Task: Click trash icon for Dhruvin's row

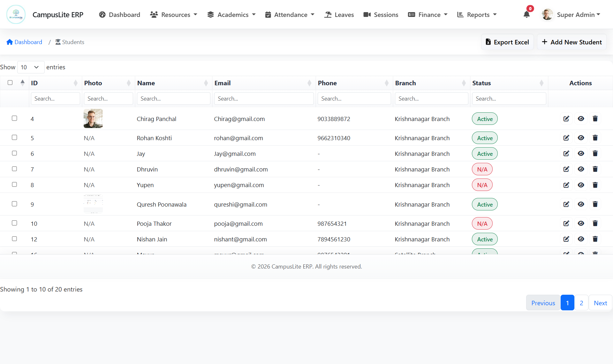Action: pos(595,169)
